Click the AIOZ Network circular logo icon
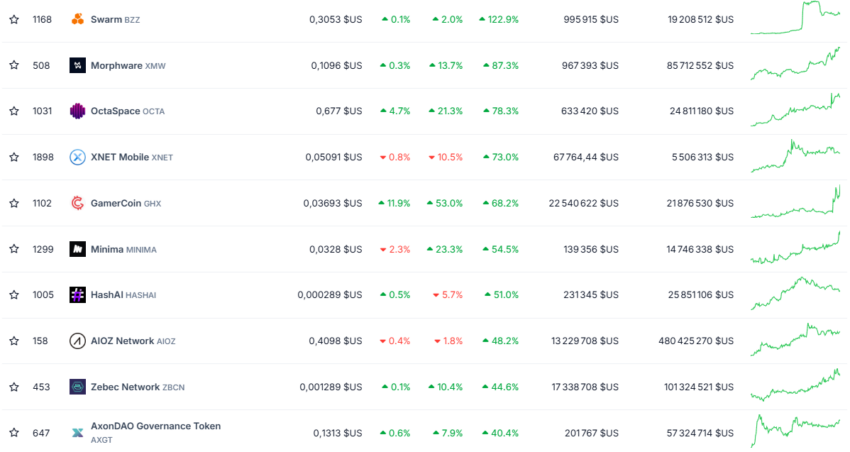Screen dimensions: 850x452 pos(78,341)
